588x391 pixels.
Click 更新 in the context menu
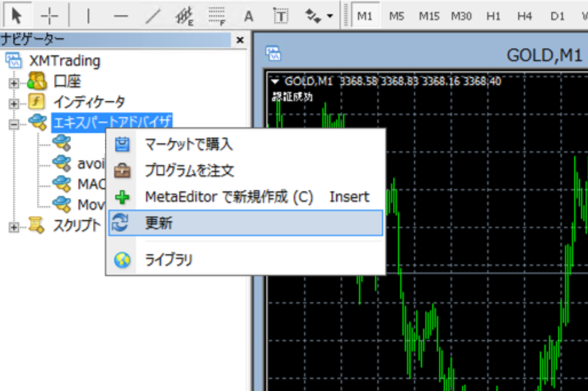coord(245,223)
